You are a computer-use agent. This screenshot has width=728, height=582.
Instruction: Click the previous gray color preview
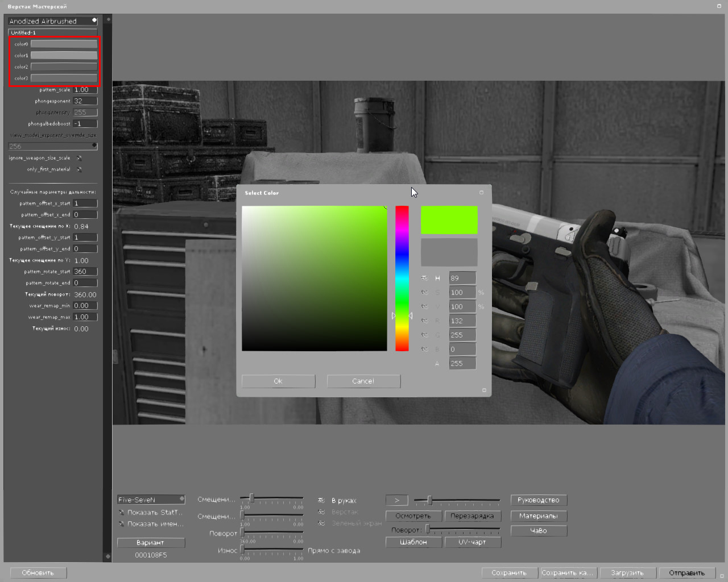pos(449,252)
